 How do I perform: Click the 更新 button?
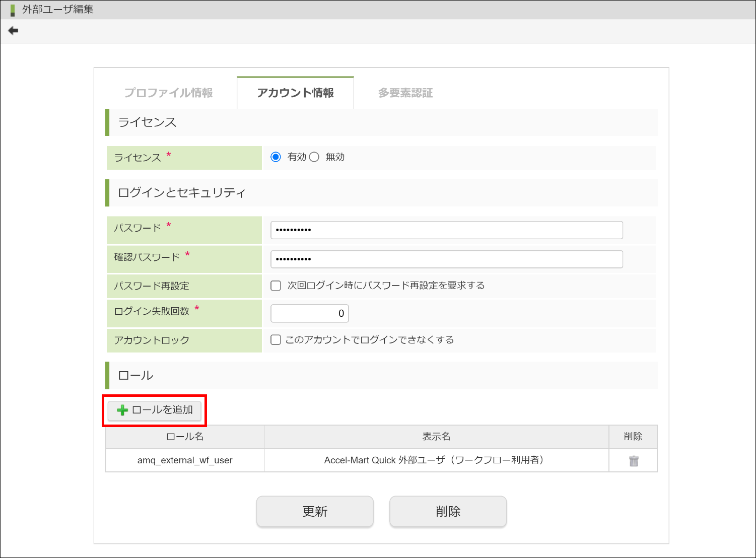pyautogui.click(x=315, y=512)
